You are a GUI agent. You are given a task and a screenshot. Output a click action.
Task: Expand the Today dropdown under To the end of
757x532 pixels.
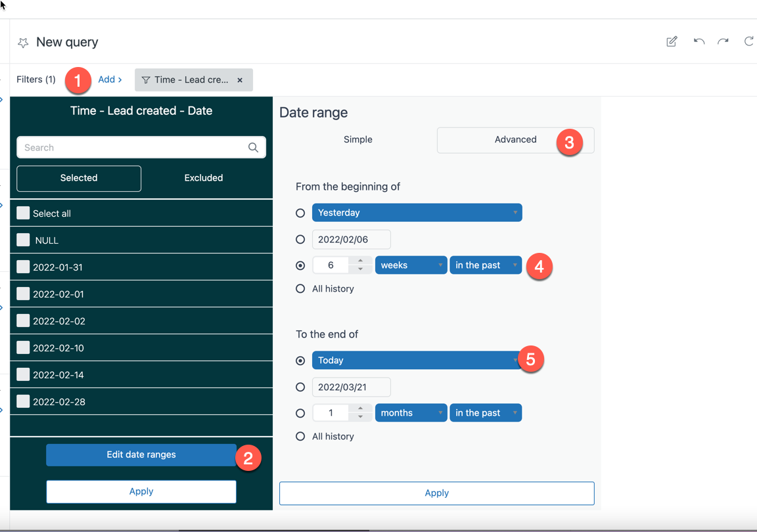tap(417, 361)
